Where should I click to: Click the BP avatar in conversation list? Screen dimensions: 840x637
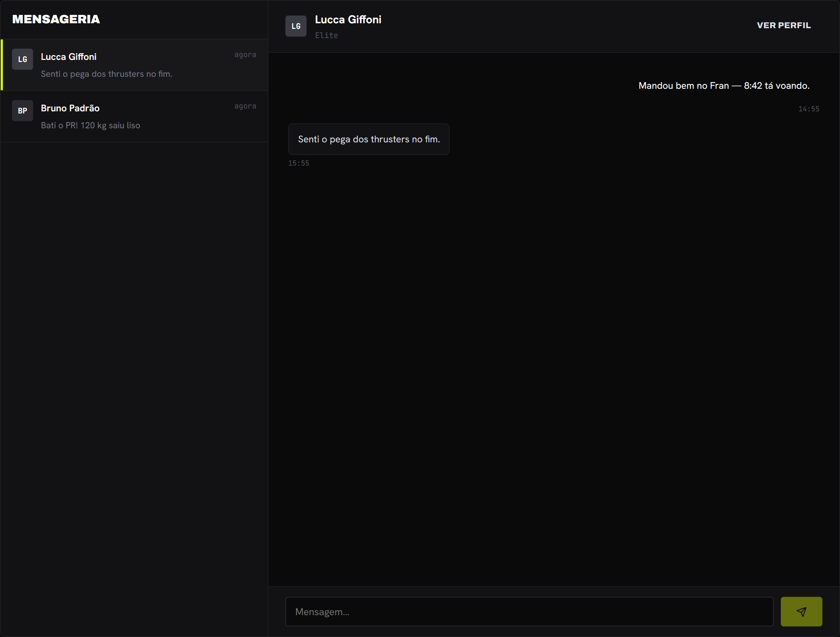(23, 111)
